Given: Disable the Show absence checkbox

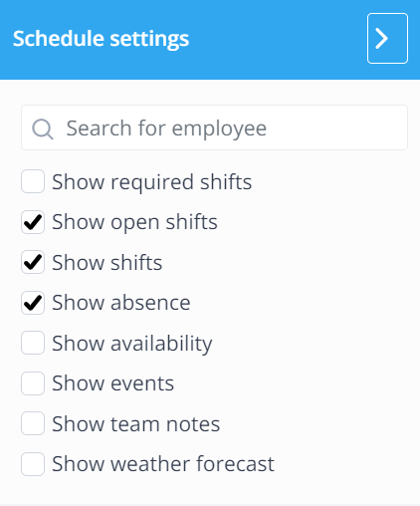Looking at the screenshot, I should tap(33, 303).
